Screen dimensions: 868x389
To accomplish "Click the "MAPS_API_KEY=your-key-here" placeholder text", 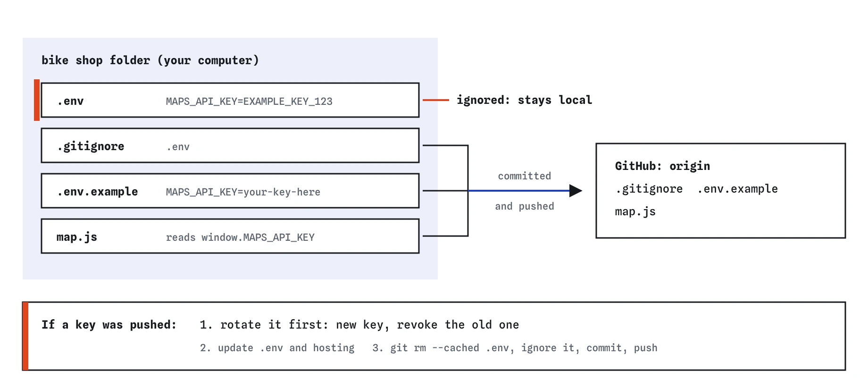I will coord(243,192).
